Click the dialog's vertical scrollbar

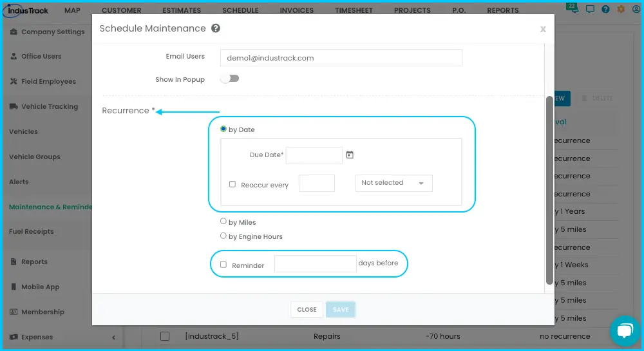(x=549, y=190)
